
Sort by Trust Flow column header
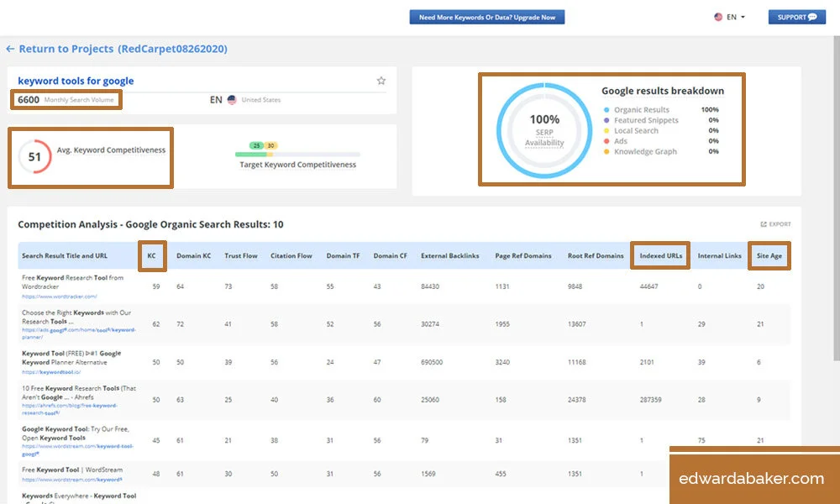pyautogui.click(x=241, y=255)
